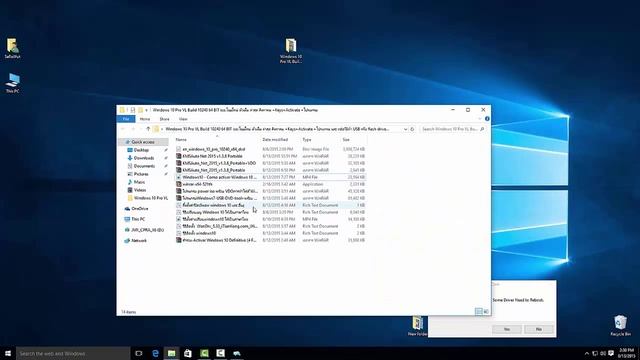This screenshot has height=360, width=640.
Task: Open quick access toolbar customize dropdown
Action: [x=147, y=110]
